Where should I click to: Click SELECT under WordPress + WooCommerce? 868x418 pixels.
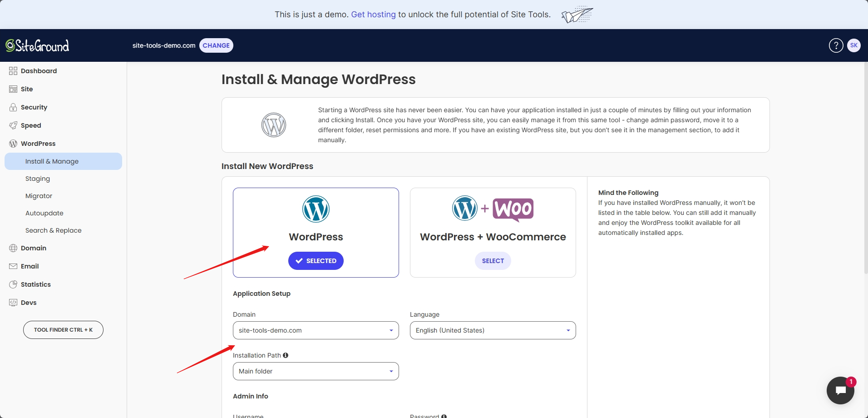tap(493, 261)
